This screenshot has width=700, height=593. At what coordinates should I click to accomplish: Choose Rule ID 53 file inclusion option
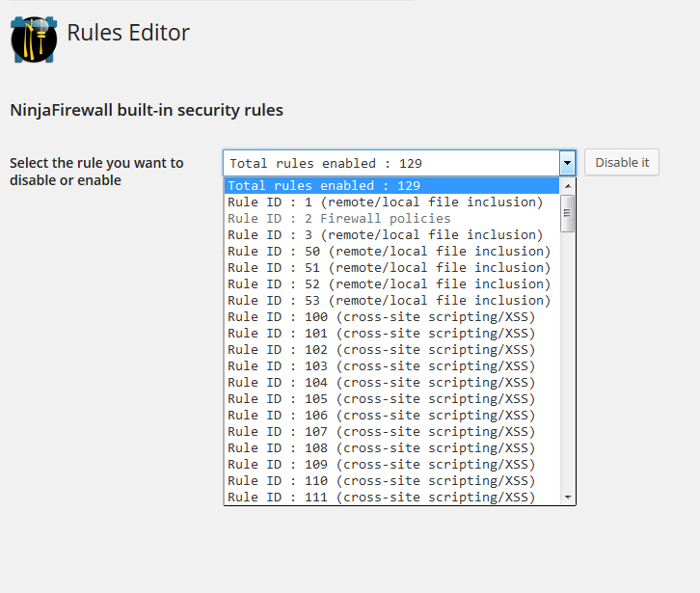tap(391, 301)
